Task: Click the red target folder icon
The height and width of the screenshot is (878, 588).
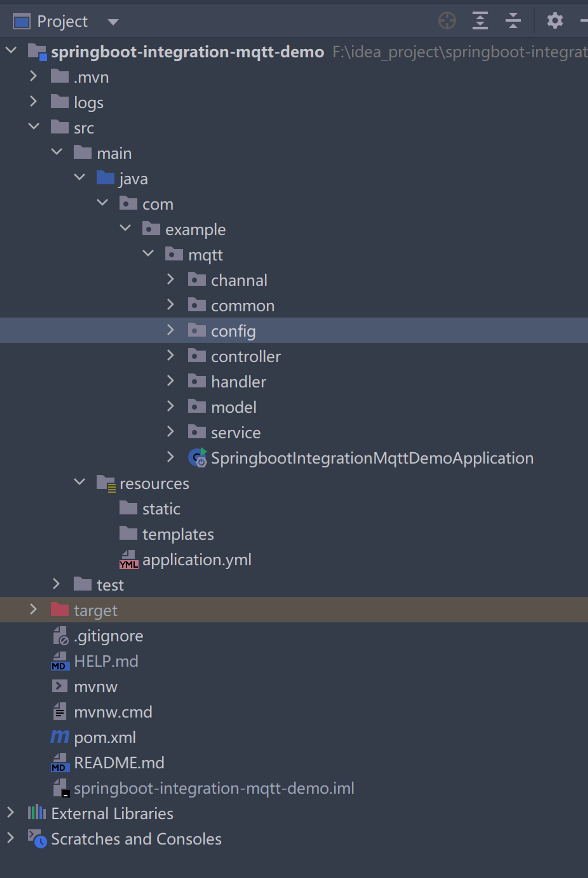Action: pos(60,610)
